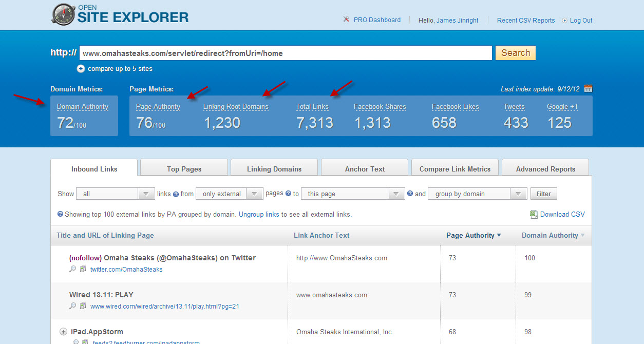Click the Google +1 metric label

(x=562, y=107)
